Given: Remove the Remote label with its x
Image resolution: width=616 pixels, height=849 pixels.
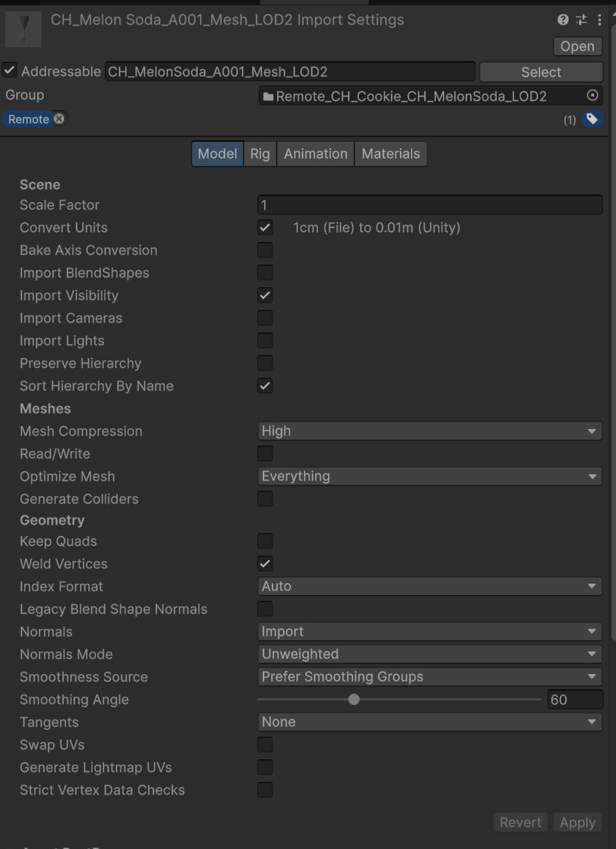Looking at the screenshot, I should tap(59, 118).
